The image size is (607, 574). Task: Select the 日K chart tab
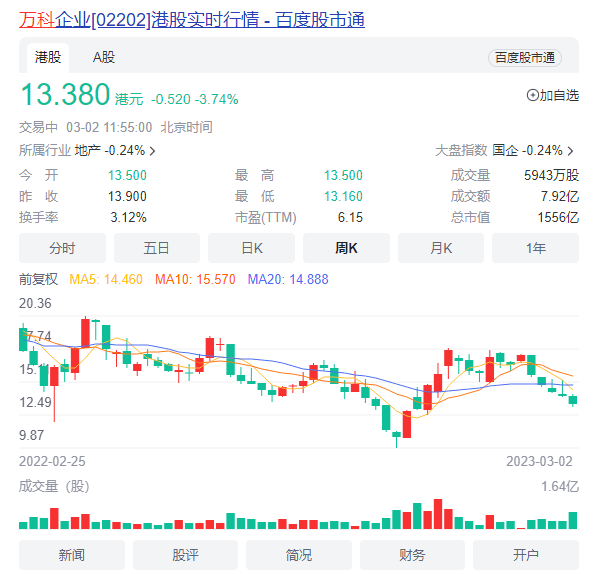pyautogui.click(x=251, y=248)
